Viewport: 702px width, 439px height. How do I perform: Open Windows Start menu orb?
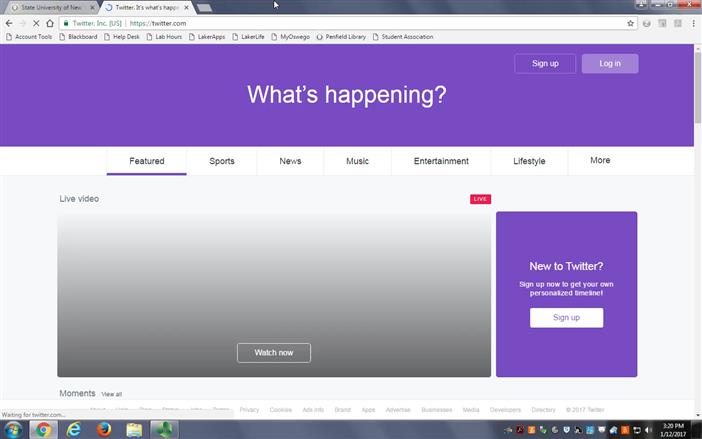pyautogui.click(x=13, y=430)
